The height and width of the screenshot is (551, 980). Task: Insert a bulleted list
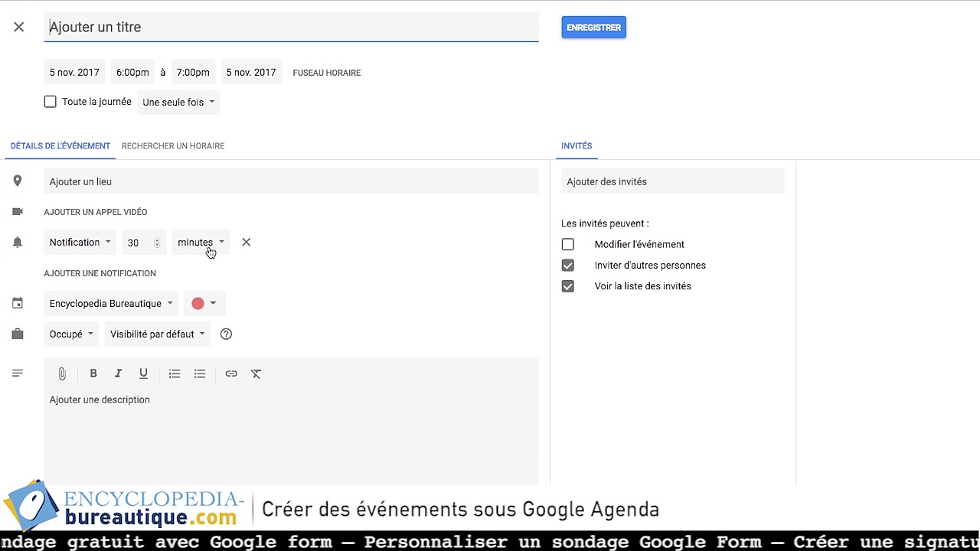(200, 373)
